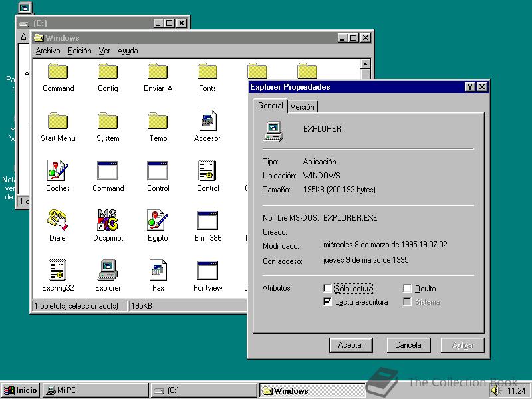This screenshot has width=532, height=399.
Task: Enable the Sólo lectura checkbox
Action: (327, 288)
